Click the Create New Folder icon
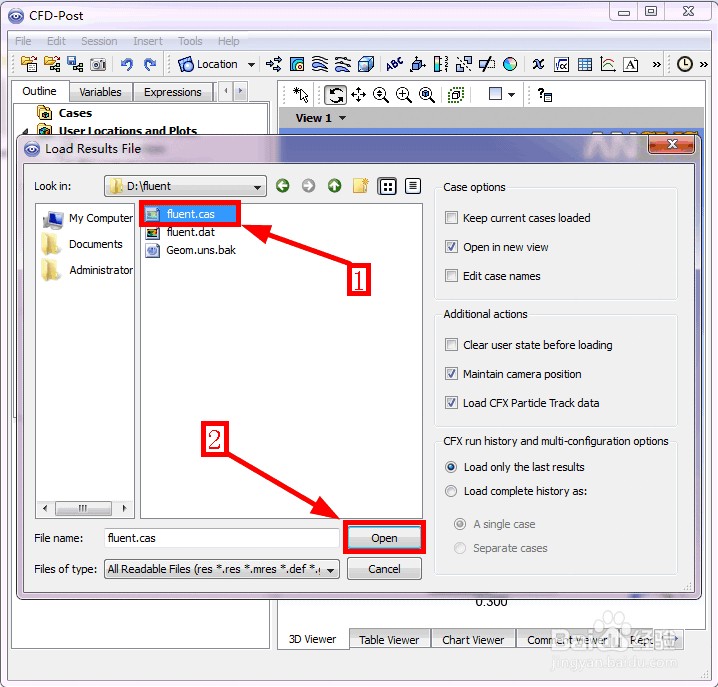 click(360, 185)
